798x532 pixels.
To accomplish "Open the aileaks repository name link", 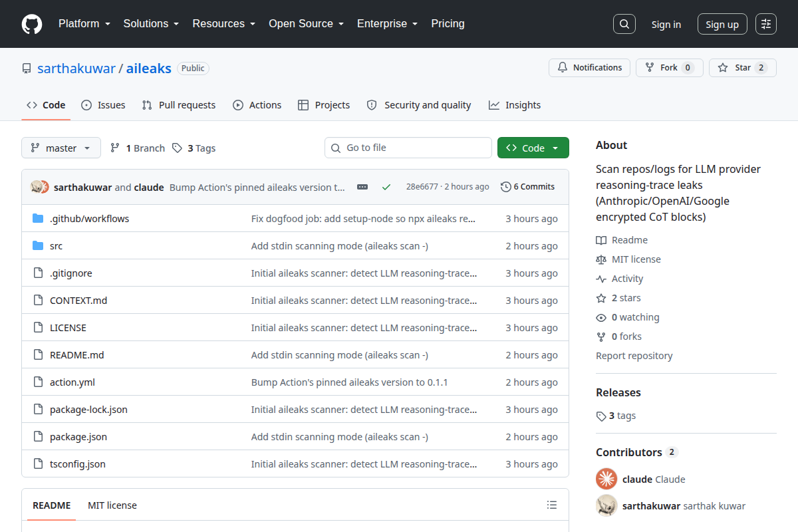I will click(149, 68).
